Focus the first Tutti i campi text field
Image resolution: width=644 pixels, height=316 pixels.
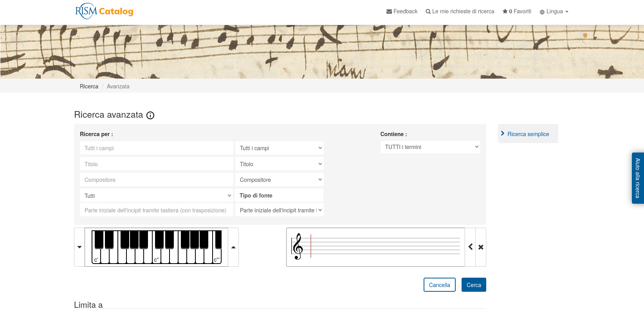(156, 148)
